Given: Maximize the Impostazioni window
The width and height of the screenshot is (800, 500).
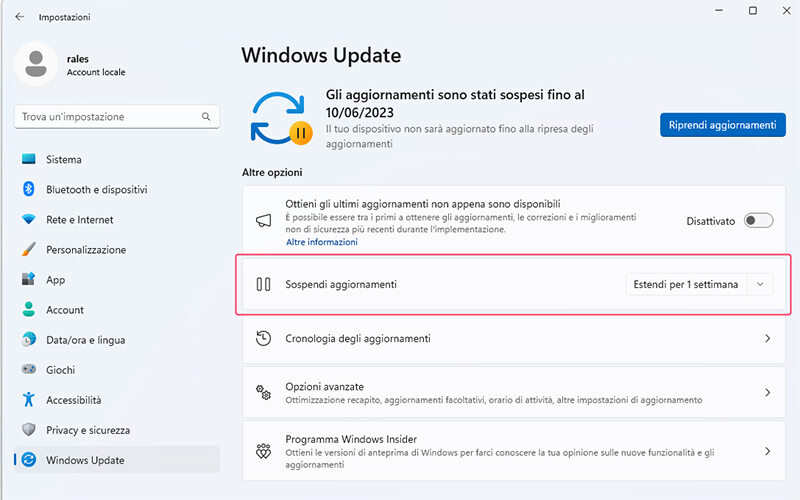Looking at the screenshot, I should tap(753, 10).
